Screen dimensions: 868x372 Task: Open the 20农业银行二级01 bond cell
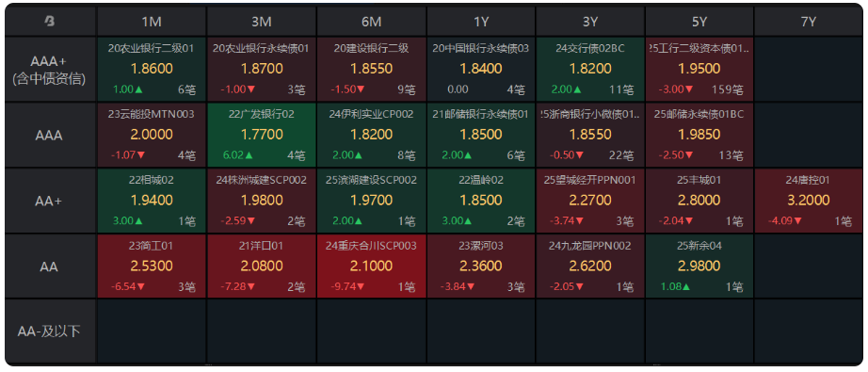pyautogui.click(x=152, y=69)
